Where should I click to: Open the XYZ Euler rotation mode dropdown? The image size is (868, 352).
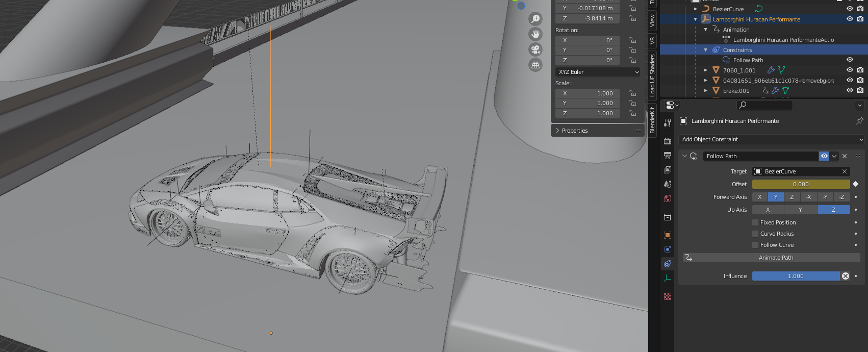click(597, 72)
